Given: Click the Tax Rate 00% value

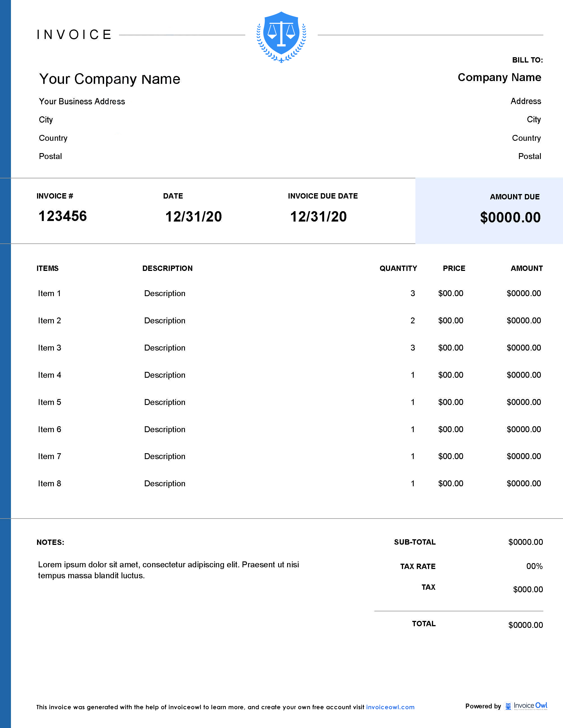Looking at the screenshot, I should pos(534,566).
